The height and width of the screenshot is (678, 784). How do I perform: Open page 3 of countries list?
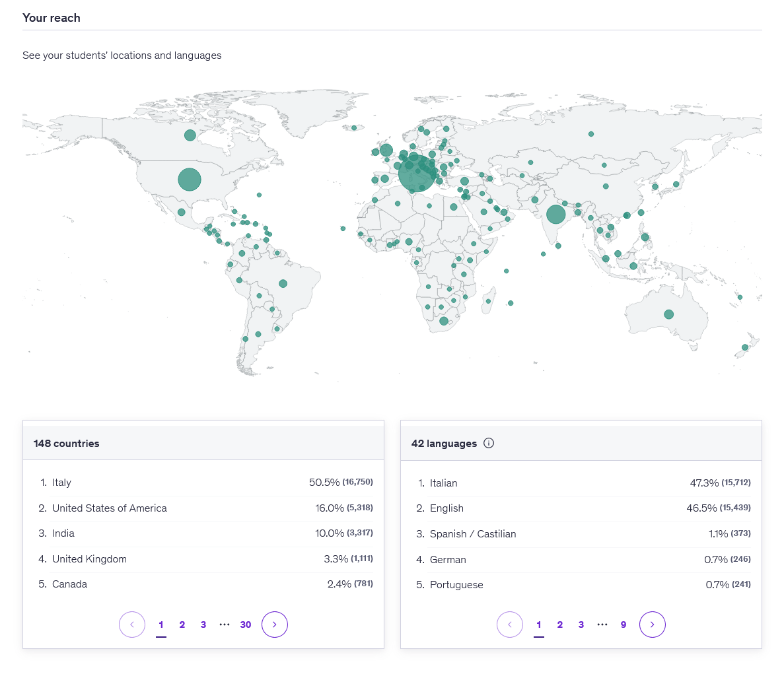[x=203, y=625]
